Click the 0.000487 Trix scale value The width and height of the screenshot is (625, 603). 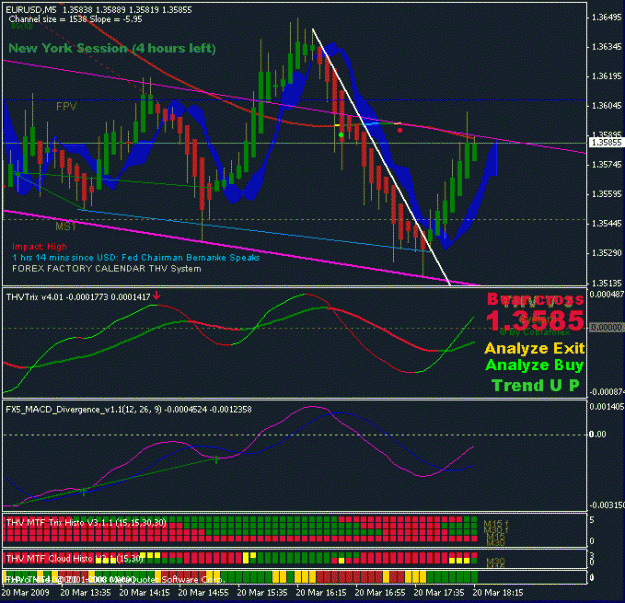tap(607, 294)
